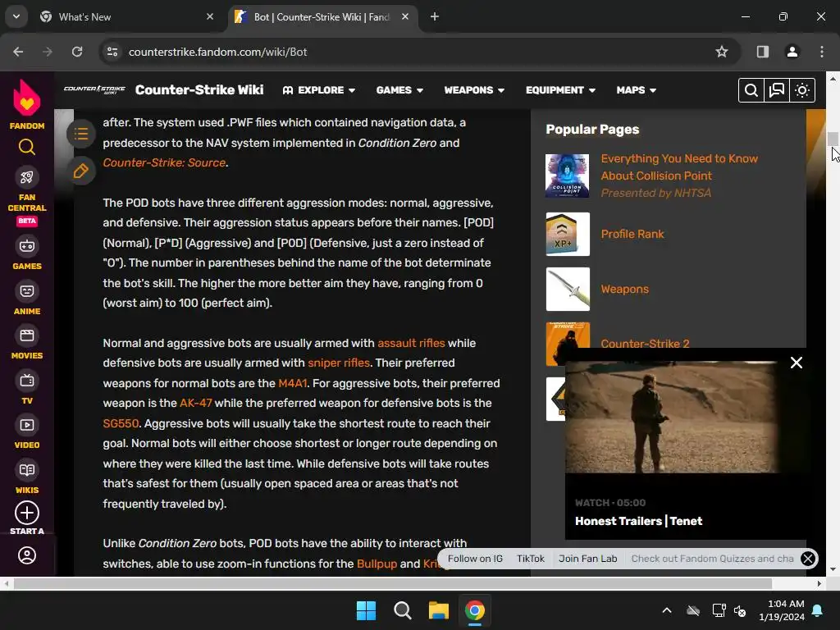Open Chrome side panel icon
The image size is (840, 630).
(x=762, y=52)
